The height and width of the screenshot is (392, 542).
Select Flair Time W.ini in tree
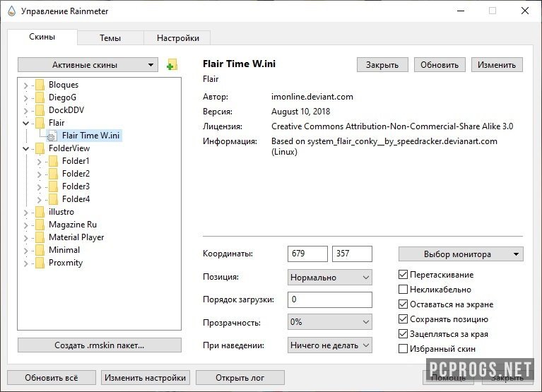pos(91,136)
